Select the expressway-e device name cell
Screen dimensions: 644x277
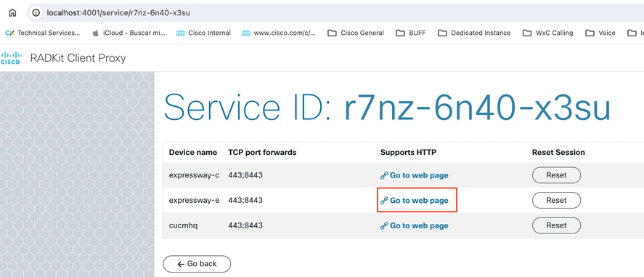(194, 200)
